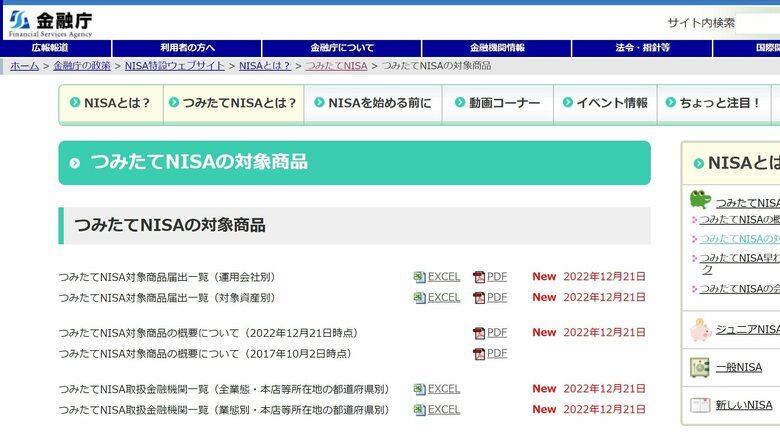Open NISAとは？ breadcrumb link
780x439 pixels.
[265, 66]
